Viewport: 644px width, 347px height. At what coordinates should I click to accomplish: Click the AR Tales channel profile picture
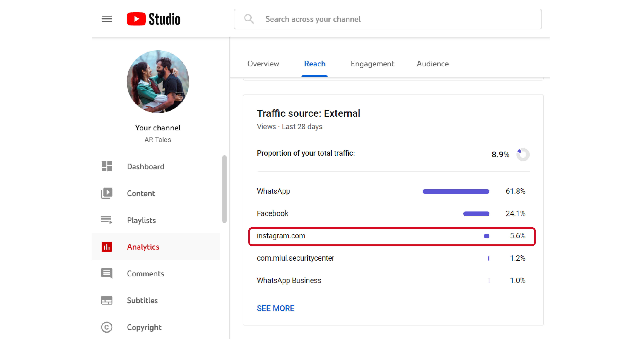pos(158,81)
